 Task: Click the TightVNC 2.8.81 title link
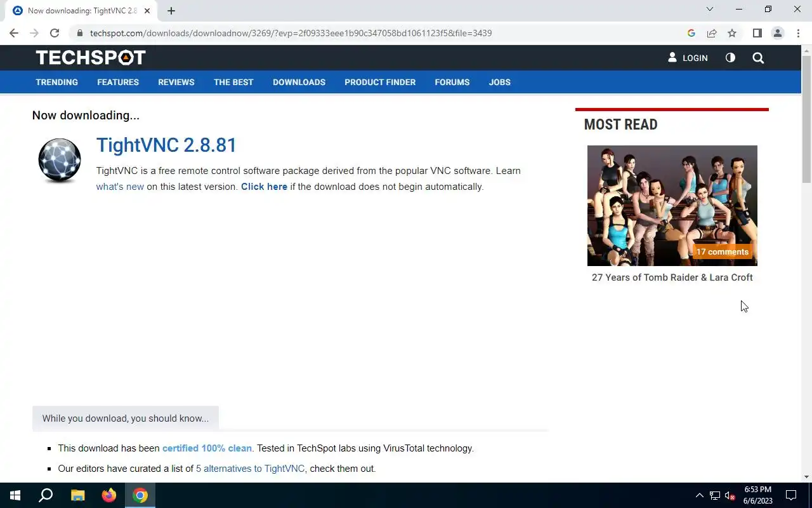click(166, 145)
